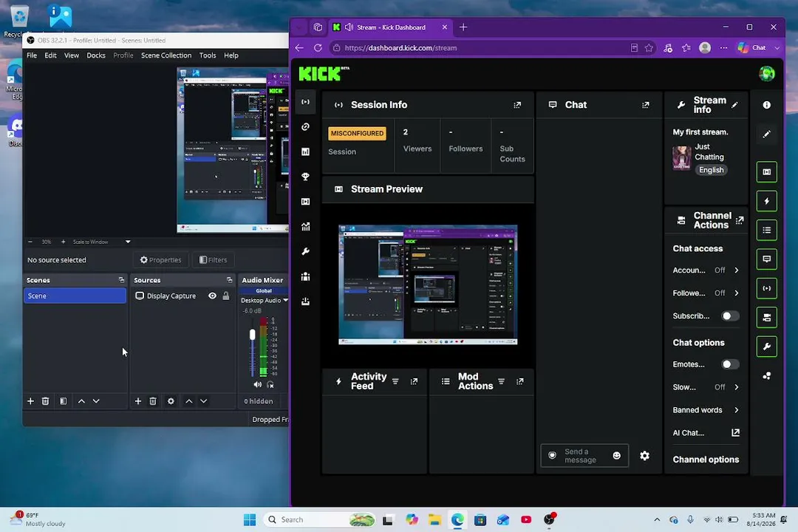Open OBS Help menu

(x=231, y=55)
